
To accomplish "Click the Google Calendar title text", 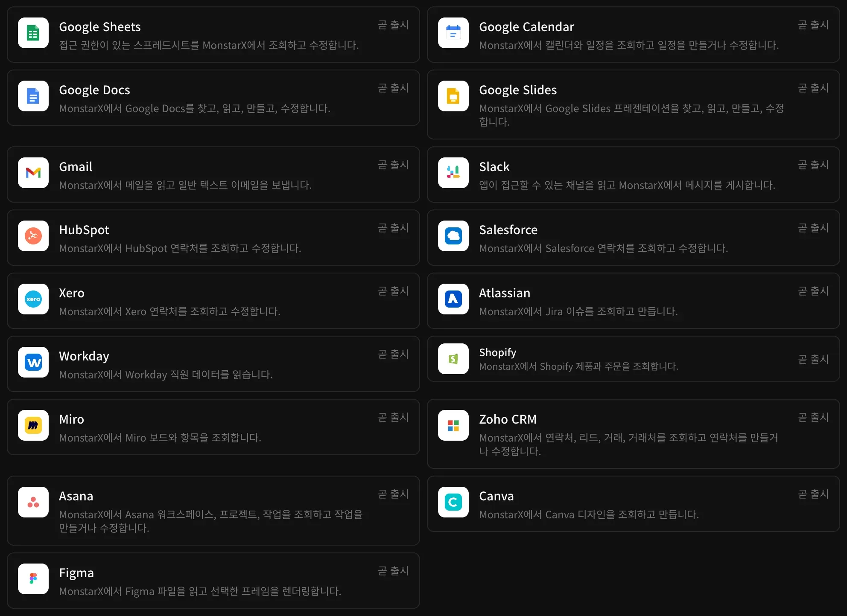I will coord(526,27).
